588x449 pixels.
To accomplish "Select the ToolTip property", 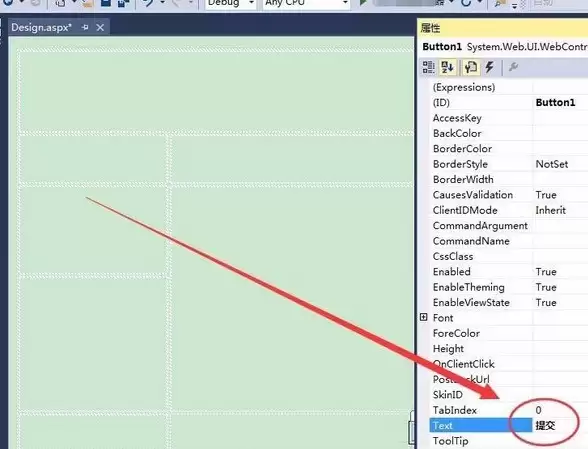I will [450, 441].
